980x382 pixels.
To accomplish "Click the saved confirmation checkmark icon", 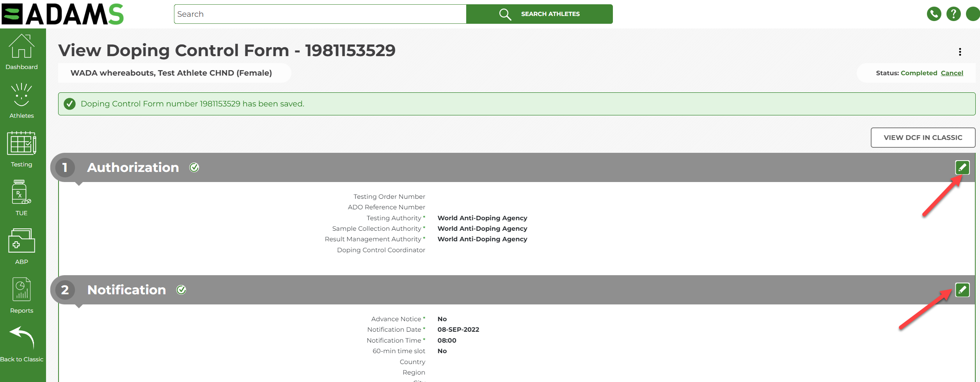I will pyautogui.click(x=70, y=104).
